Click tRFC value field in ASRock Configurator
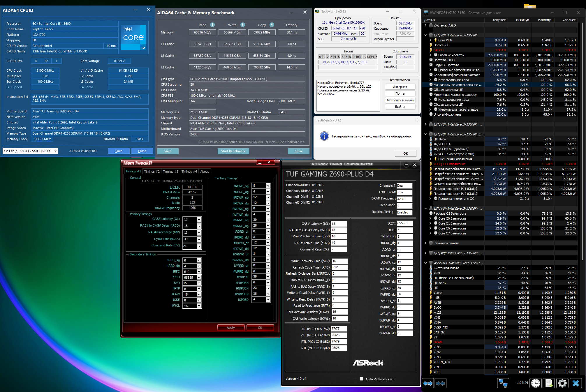The height and width of the screenshot is (392, 586). pyautogui.click(x=339, y=267)
